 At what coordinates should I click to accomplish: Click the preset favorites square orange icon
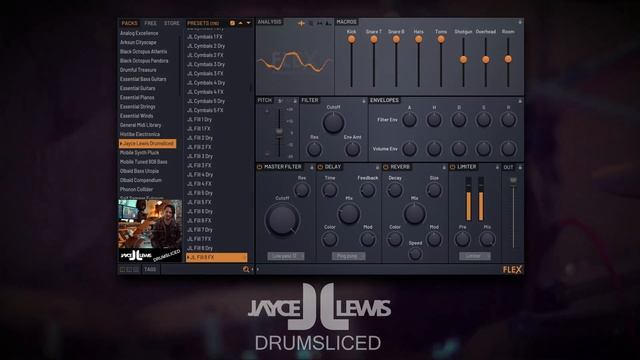click(232, 23)
